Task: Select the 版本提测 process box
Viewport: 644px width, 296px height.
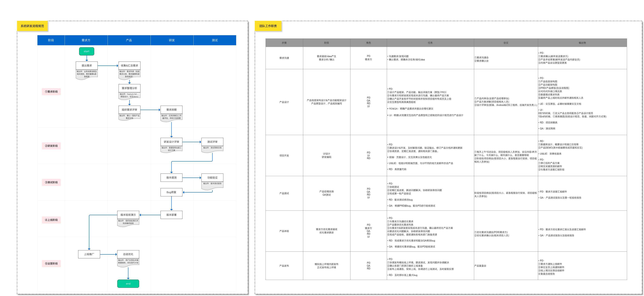Action: pos(171,178)
